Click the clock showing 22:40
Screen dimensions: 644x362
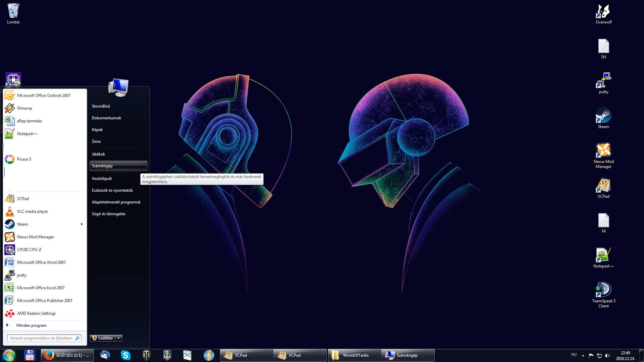tap(625, 355)
